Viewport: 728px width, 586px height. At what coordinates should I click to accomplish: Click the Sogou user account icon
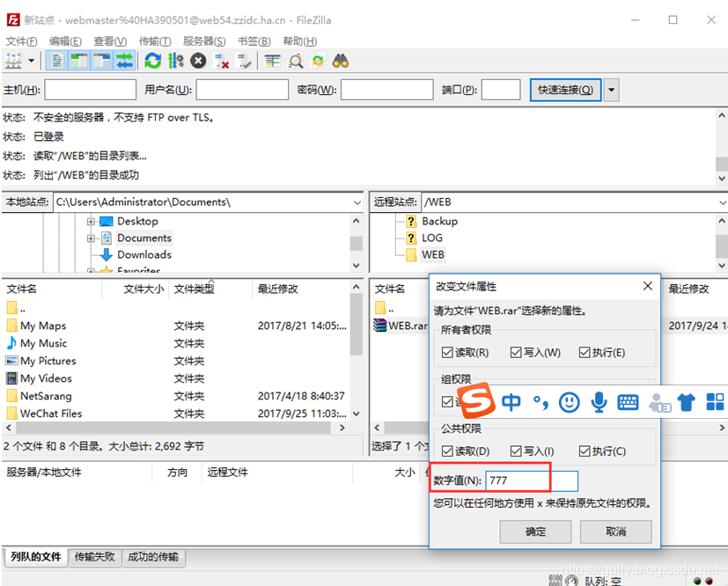tap(659, 403)
